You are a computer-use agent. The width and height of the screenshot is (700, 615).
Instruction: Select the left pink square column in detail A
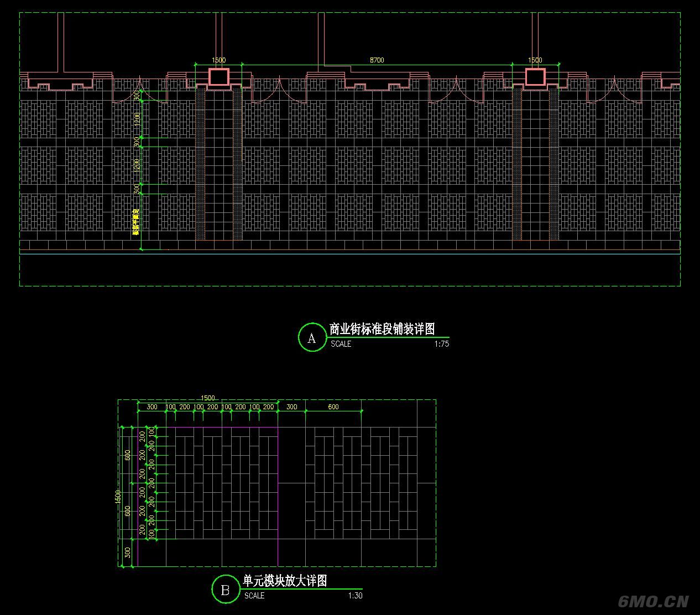219,77
